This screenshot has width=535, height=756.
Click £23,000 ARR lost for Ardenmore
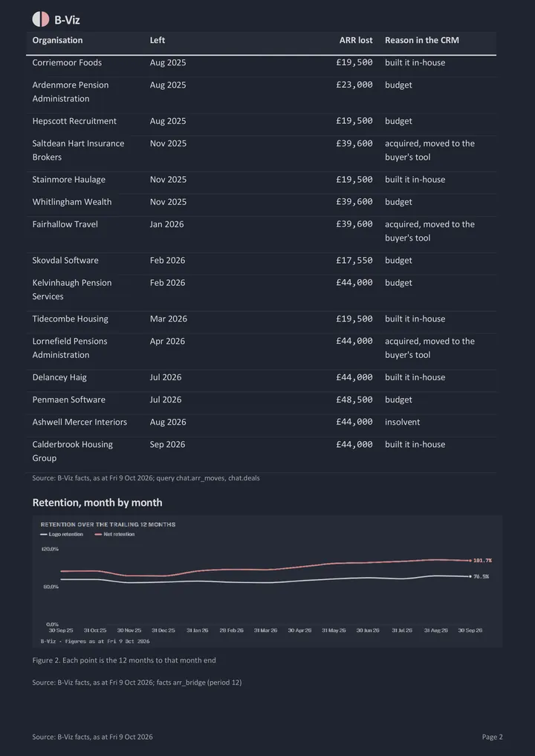click(x=354, y=85)
